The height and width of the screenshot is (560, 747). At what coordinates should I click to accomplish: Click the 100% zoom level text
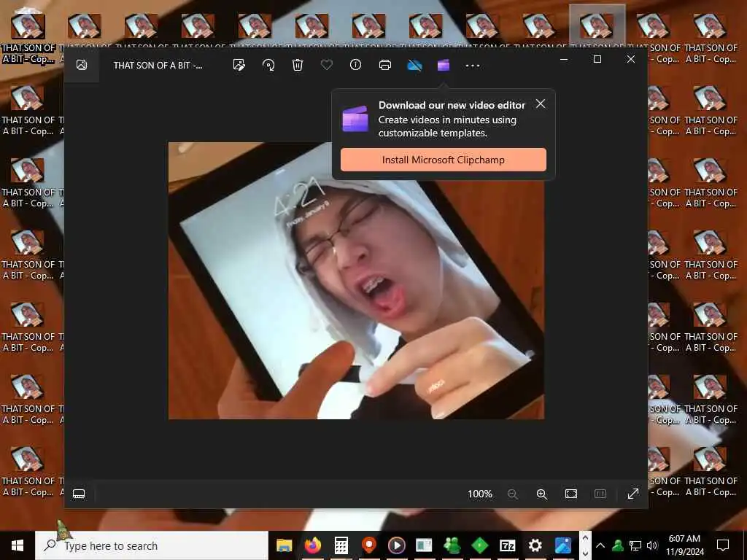[480, 494]
